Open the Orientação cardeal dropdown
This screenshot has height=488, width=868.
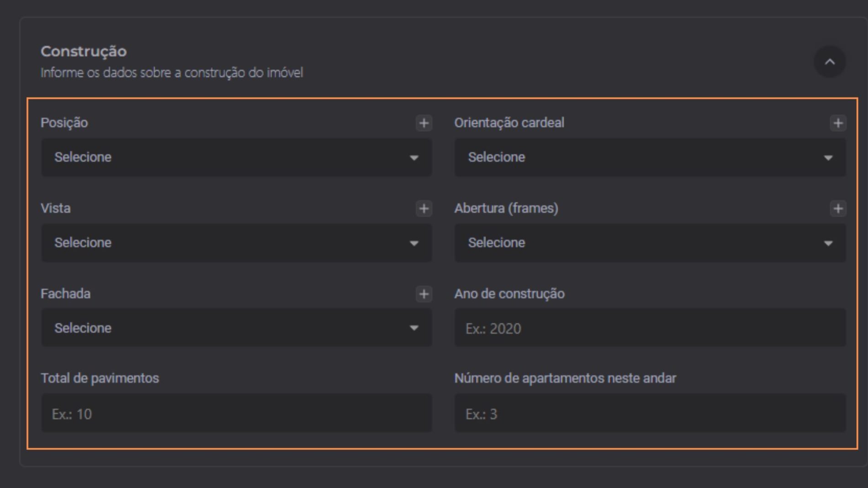pyautogui.click(x=650, y=157)
